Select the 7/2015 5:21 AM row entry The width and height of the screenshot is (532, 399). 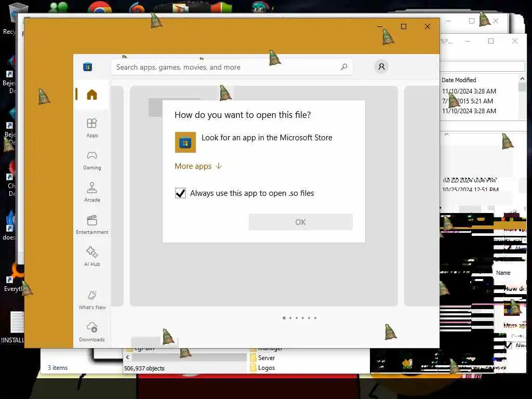pyautogui.click(x=468, y=101)
